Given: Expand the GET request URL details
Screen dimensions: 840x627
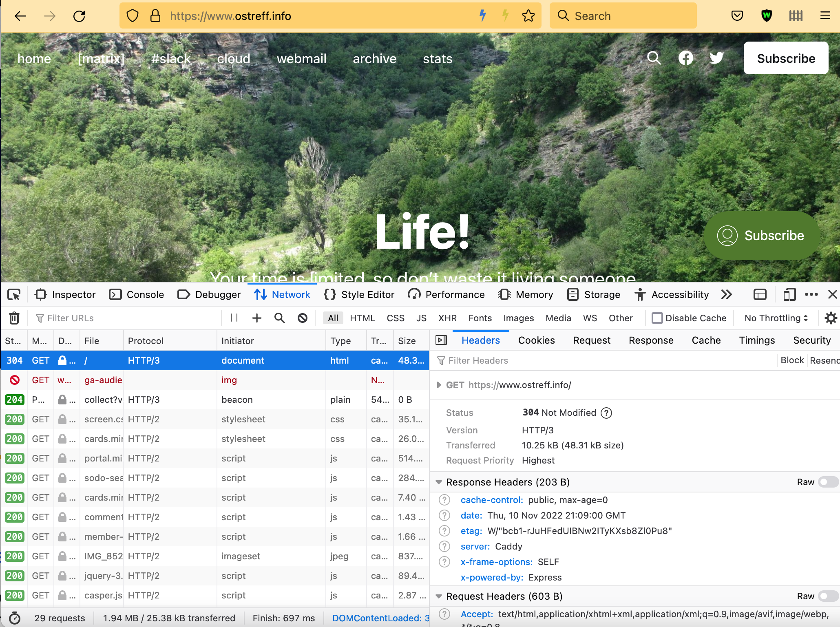Looking at the screenshot, I should click(439, 385).
